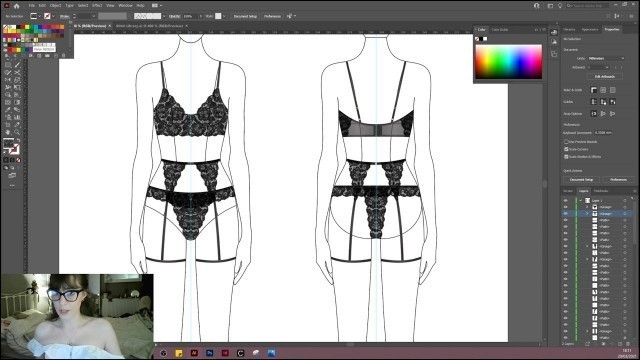Switch to Stitch Library document tab
Image resolution: width=640 pixels, height=360 pixels.
(x=149, y=26)
